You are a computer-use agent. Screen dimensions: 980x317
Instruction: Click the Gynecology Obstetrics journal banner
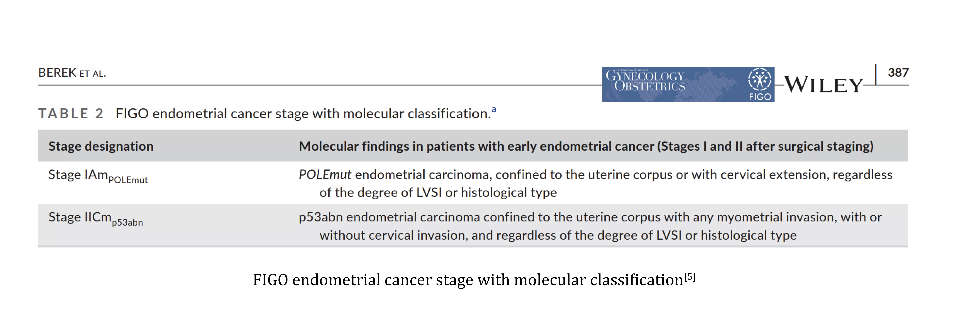(688, 84)
